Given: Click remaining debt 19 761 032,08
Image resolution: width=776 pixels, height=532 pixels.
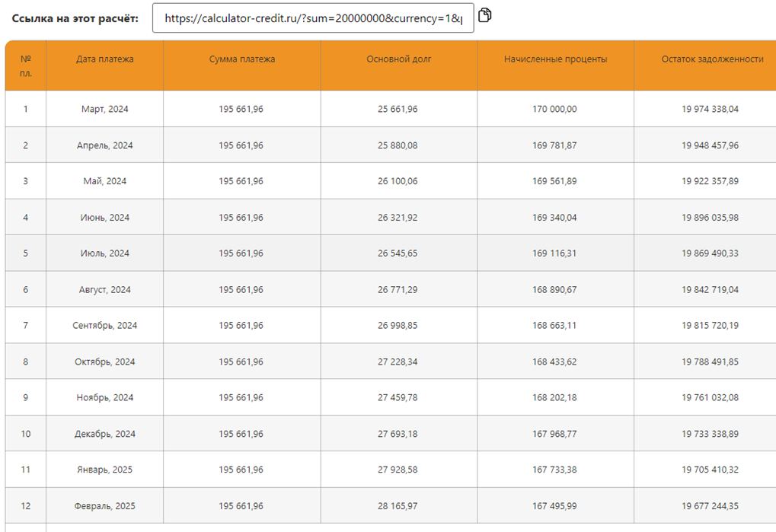Looking at the screenshot, I should 711,397.
